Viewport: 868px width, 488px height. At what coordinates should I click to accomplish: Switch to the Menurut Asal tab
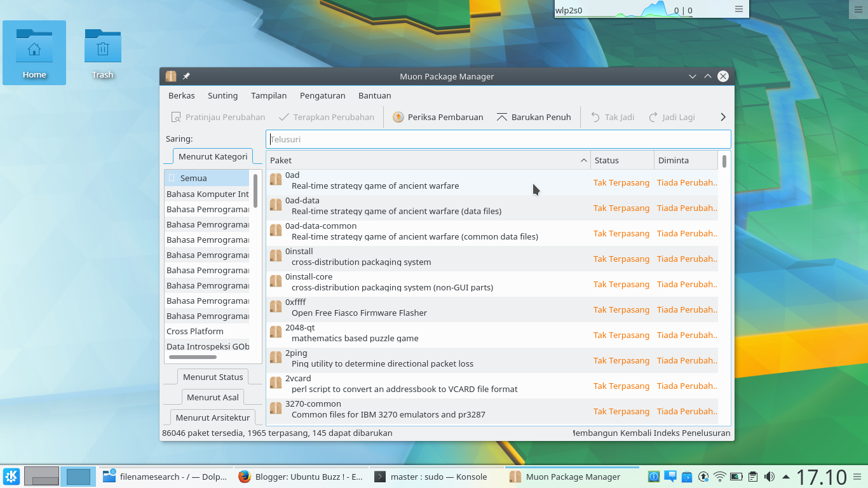point(213,397)
